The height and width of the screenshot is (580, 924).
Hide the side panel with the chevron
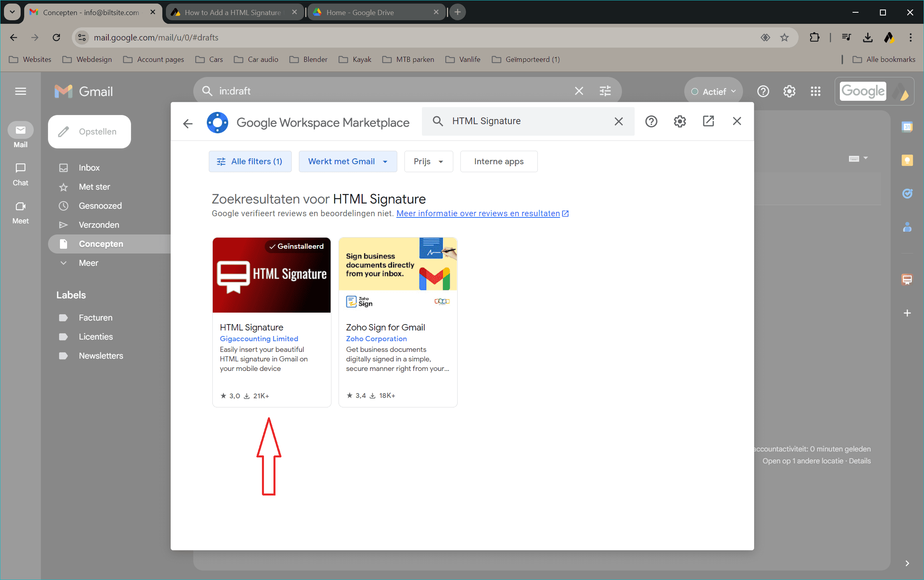[907, 563]
